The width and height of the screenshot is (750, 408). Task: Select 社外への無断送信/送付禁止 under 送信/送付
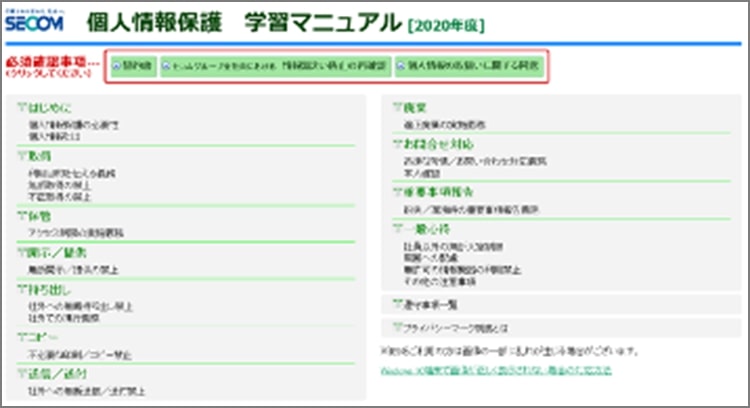click(87, 391)
